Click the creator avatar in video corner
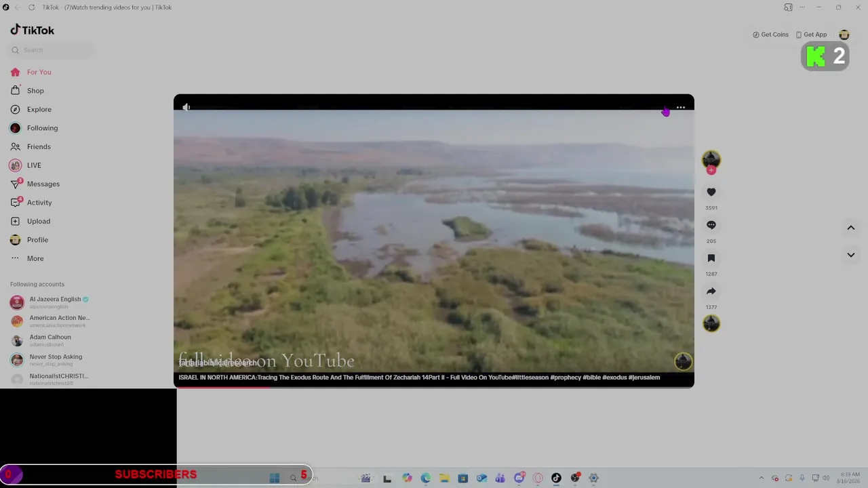Image resolution: width=868 pixels, height=488 pixels. [683, 361]
